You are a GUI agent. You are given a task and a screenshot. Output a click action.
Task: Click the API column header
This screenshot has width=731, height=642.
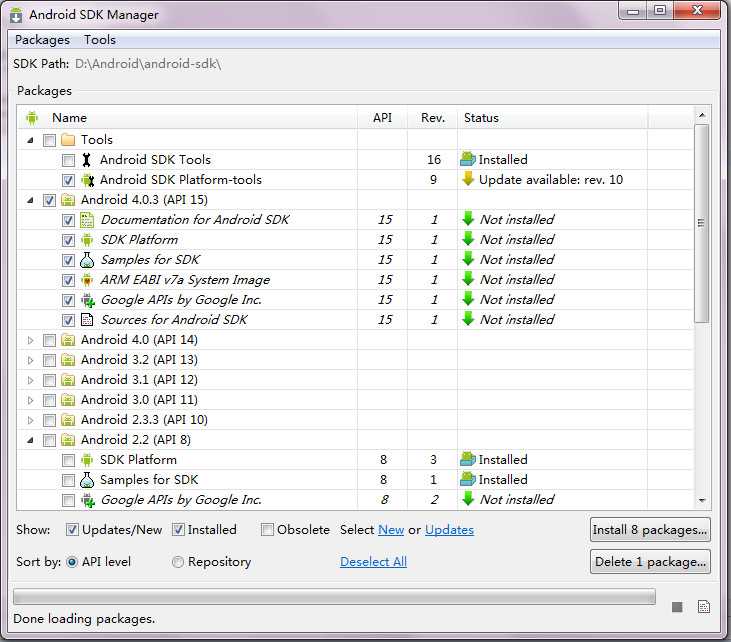coord(382,118)
